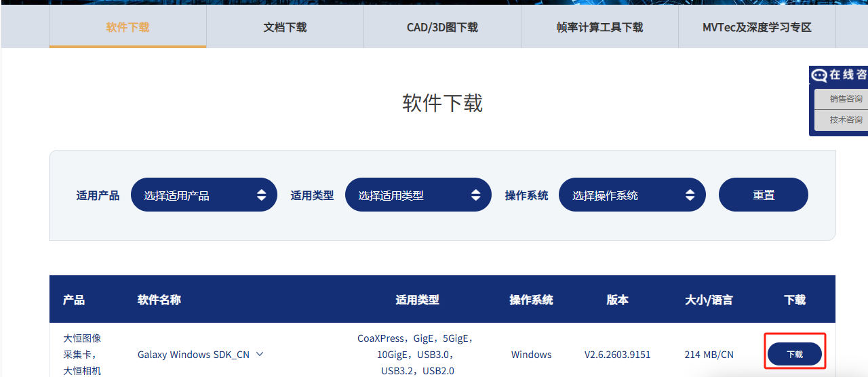Switch to the 软件下载 tab
868x377 pixels.
[x=127, y=27]
